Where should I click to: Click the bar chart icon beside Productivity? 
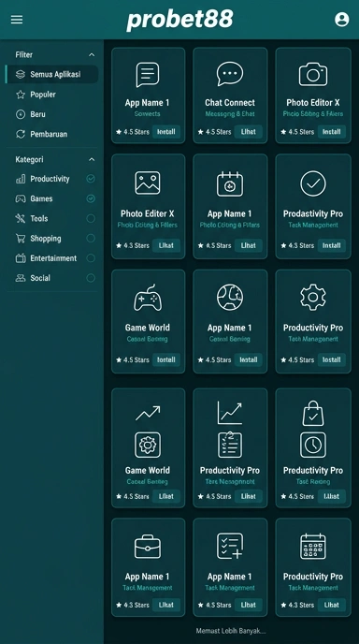[x=21, y=179]
